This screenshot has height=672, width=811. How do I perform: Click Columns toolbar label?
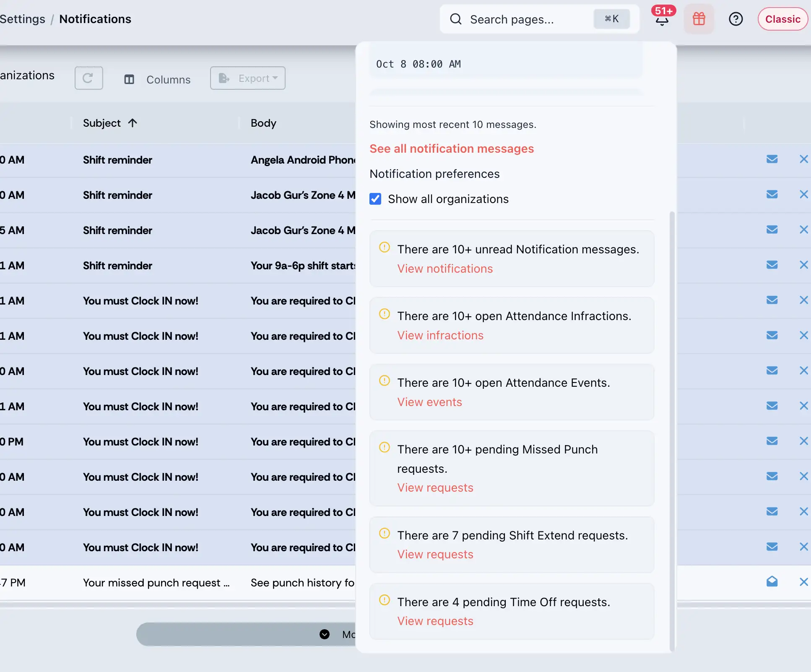click(168, 80)
